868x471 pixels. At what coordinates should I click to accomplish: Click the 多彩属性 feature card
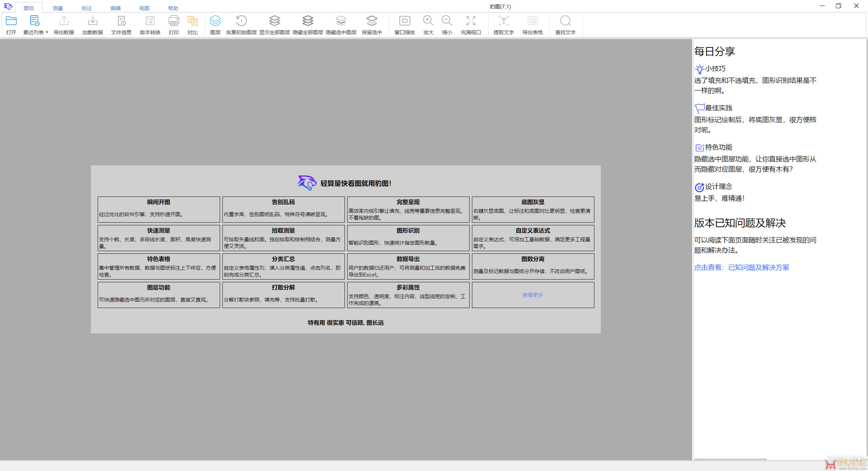pyautogui.click(x=408, y=295)
